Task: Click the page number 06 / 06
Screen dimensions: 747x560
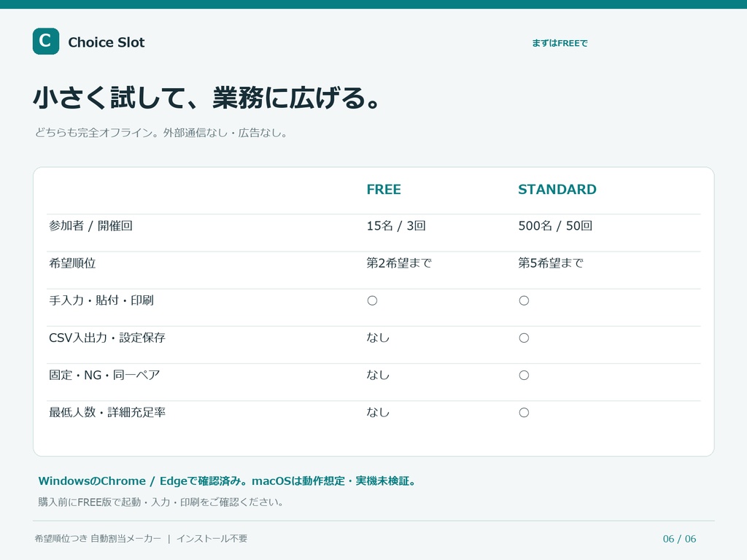Action: 679,539
